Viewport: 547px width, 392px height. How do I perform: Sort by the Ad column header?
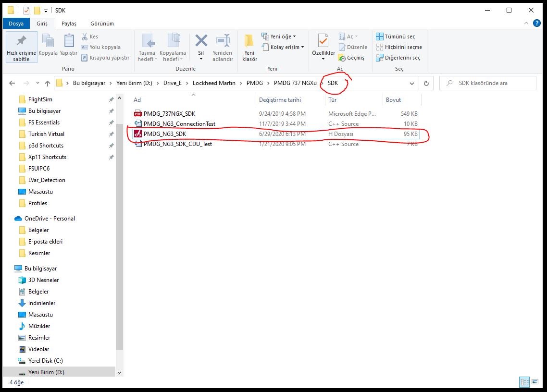(x=193, y=100)
